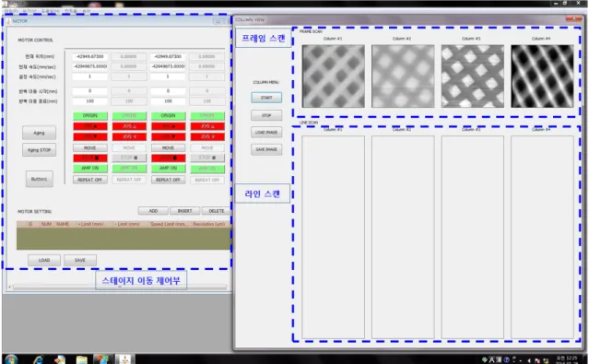
Task: Jog down the third motor axis
Action: tap(168, 136)
